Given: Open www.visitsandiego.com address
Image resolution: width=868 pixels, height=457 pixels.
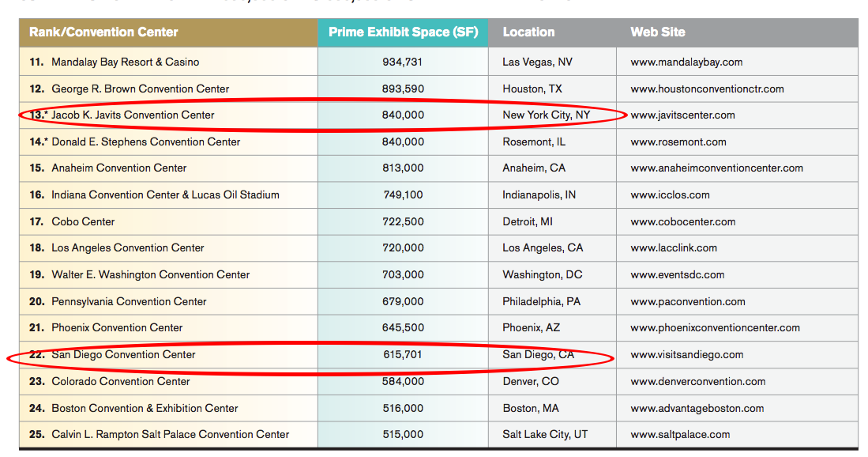Looking at the screenshot, I should point(686,354).
